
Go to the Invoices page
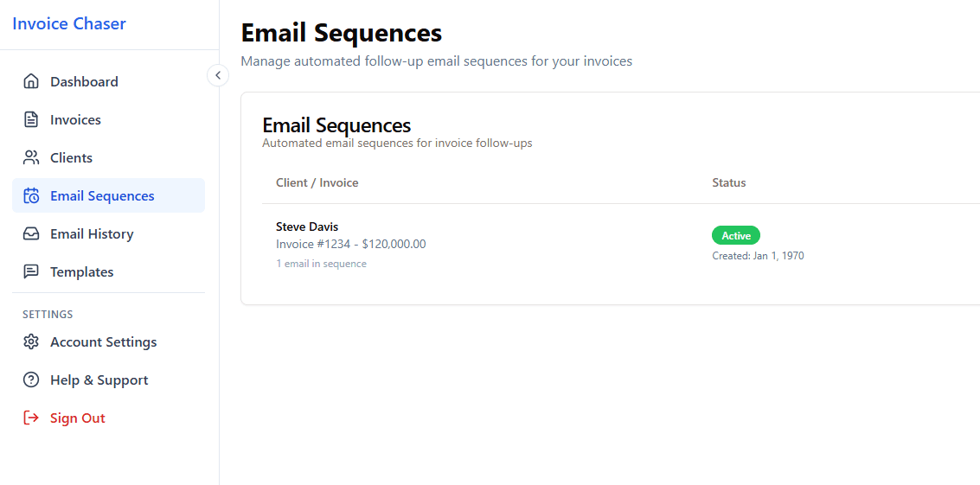[x=75, y=120]
